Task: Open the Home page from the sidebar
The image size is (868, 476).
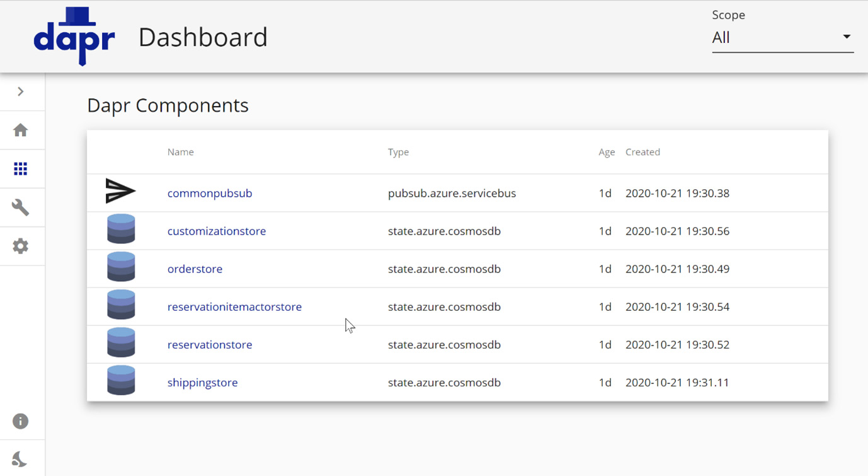Action: (x=21, y=130)
